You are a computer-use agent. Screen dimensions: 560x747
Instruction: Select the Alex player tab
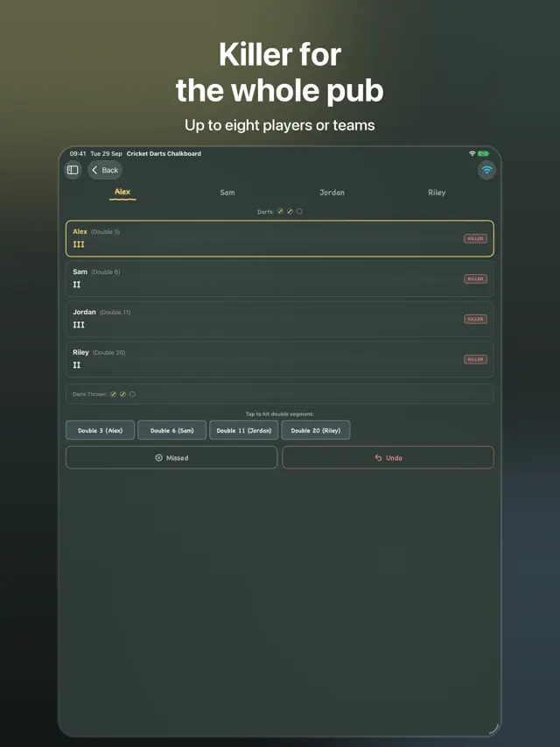pyautogui.click(x=122, y=192)
